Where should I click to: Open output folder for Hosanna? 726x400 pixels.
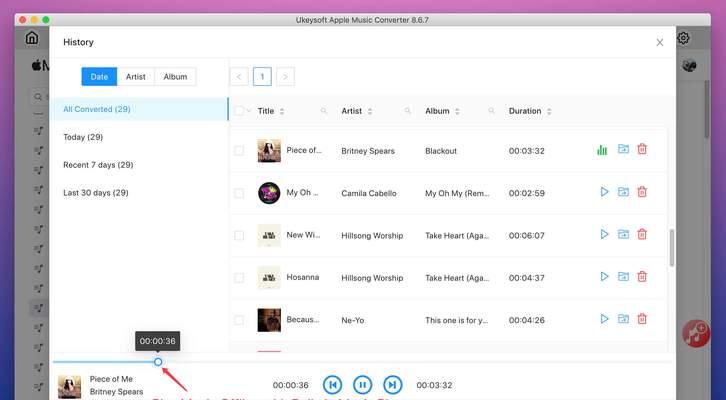pos(623,276)
